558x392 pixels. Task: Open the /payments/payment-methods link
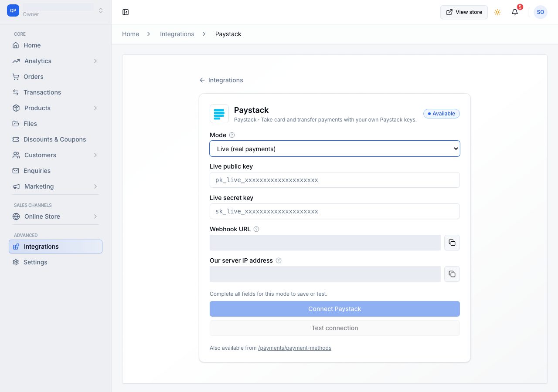coord(295,348)
